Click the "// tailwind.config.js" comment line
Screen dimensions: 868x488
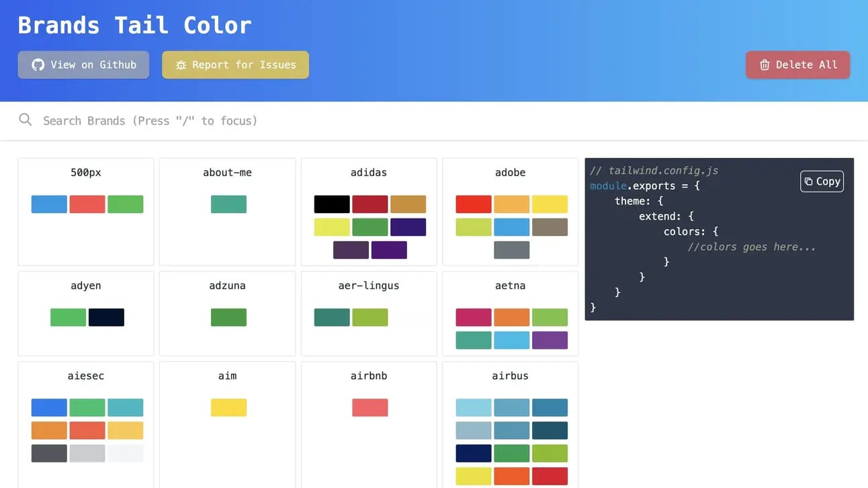coord(654,171)
